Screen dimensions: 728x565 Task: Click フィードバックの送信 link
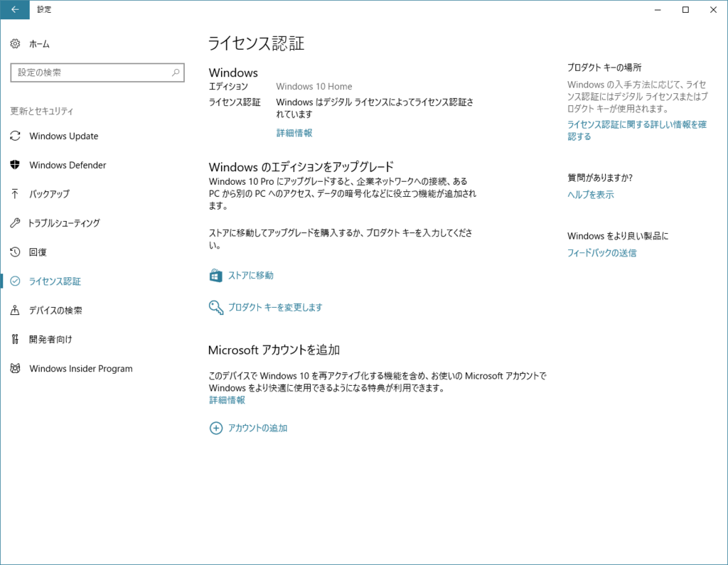click(x=601, y=252)
